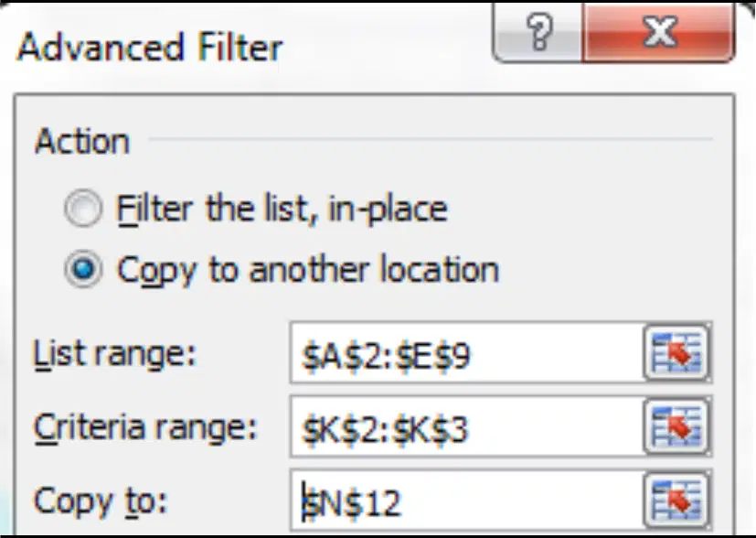Open help with the question mark button

pos(538,32)
